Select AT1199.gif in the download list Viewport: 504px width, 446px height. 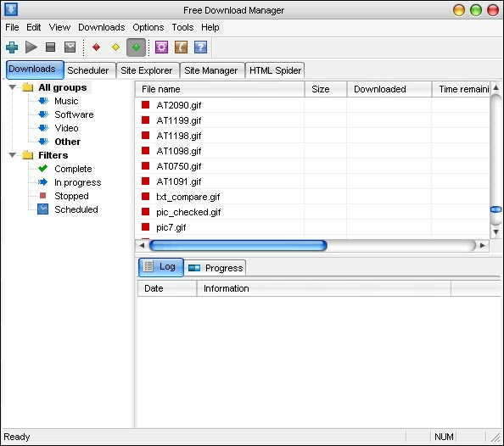pos(179,120)
